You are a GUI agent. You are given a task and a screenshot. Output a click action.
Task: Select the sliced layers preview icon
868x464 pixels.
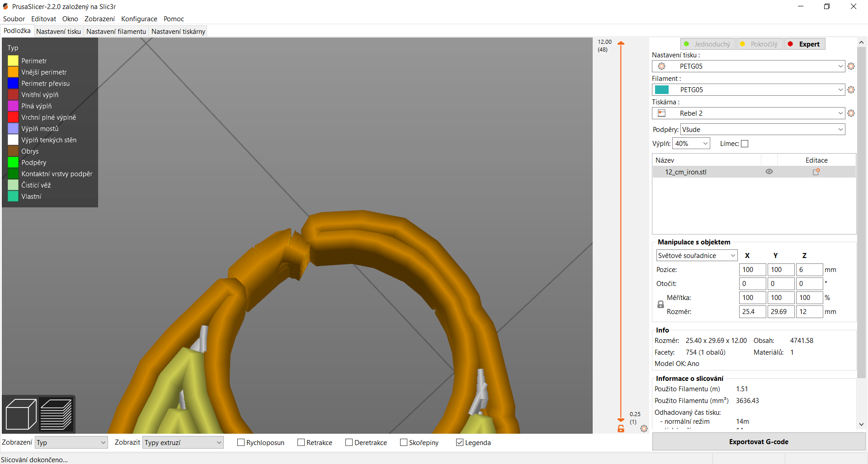[57, 414]
